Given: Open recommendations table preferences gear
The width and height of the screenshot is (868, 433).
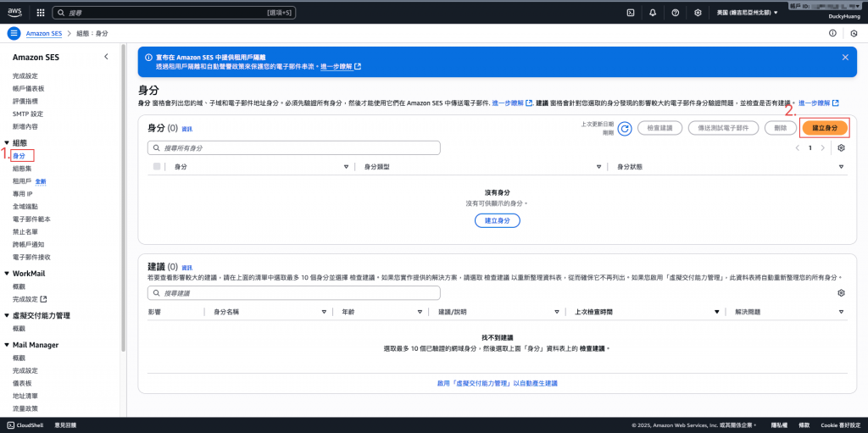Looking at the screenshot, I should tap(841, 293).
